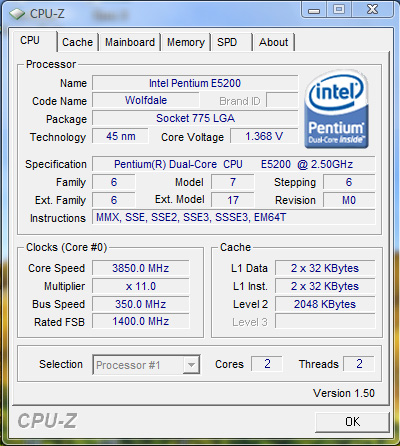
Task: Click the Family value field
Action: tap(114, 182)
